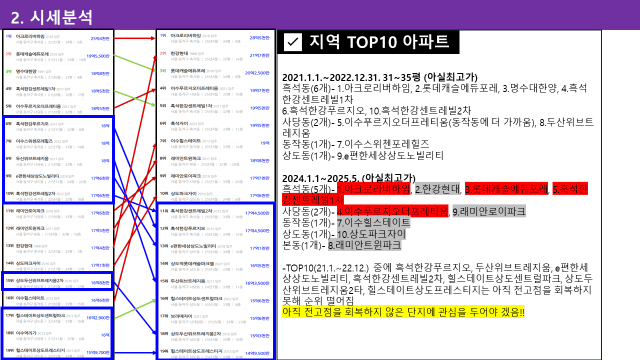Click the 본동(1개)- label
The width and height of the screenshot is (640, 360).
(x=304, y=245)
